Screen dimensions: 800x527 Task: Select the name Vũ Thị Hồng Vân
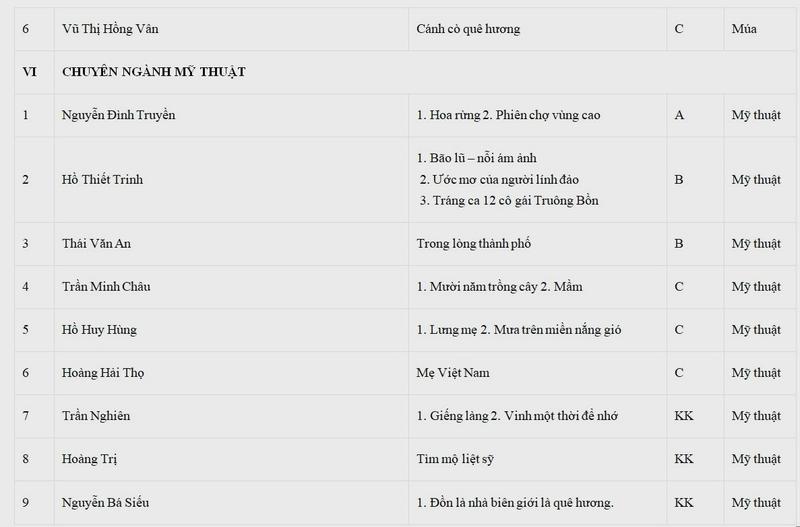(110, 29)
